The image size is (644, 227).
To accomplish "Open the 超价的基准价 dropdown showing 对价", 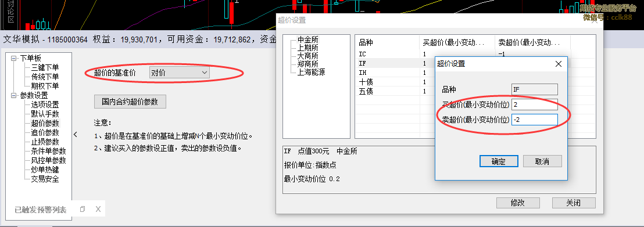I will (x=179, y=73).
